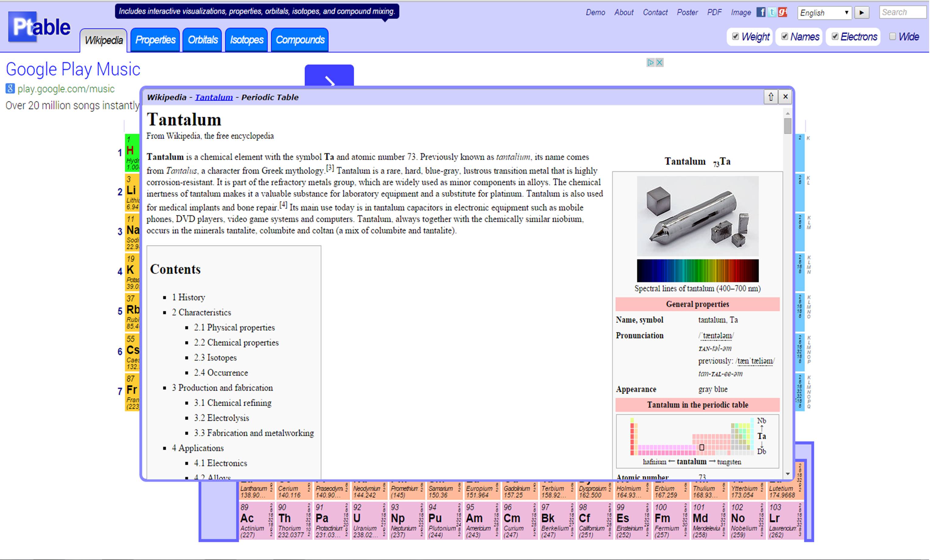Click the tantalum spectral lines image
Image resolution: width=934 pixels, height=560 pixels.
point(698,271)
